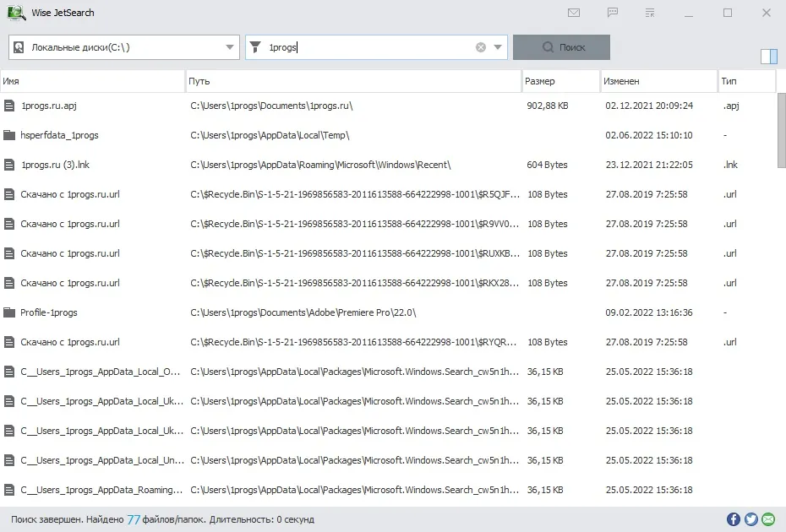Open the settings menu lines icon

(x=650, y=13)
